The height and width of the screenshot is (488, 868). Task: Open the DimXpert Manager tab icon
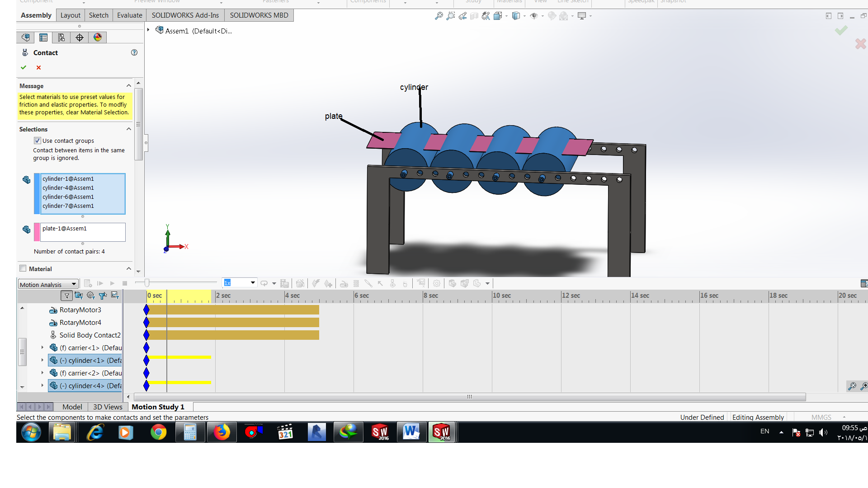[80, 38]
